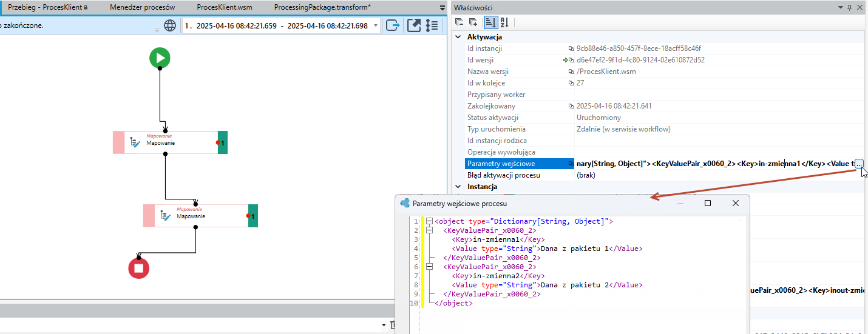Select the Status aktywacji property row
Screen dimensions: 868x334
click(x=659, y=118)
